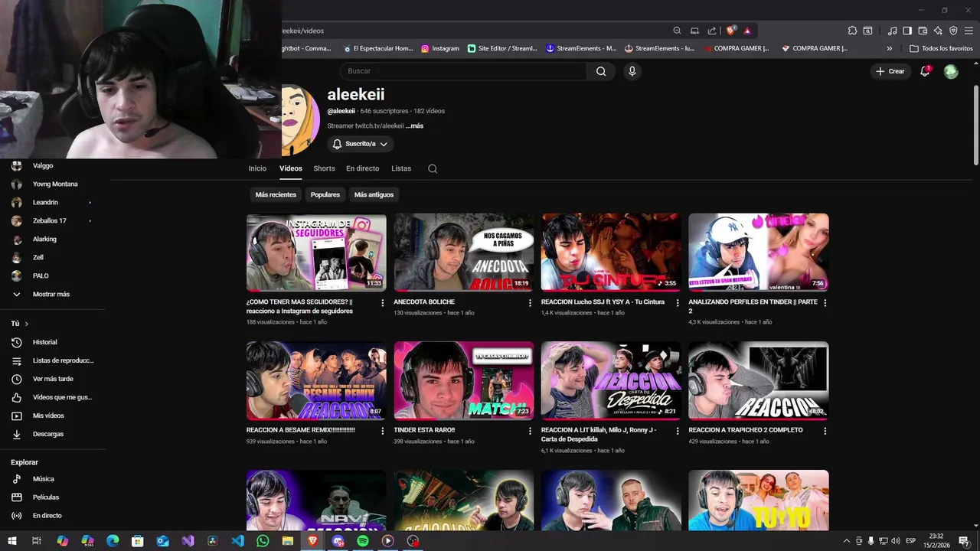Viewport: 980px width, 551px height.
Task: Click the YouTube search magnifier button
Action: coord(601,71)
